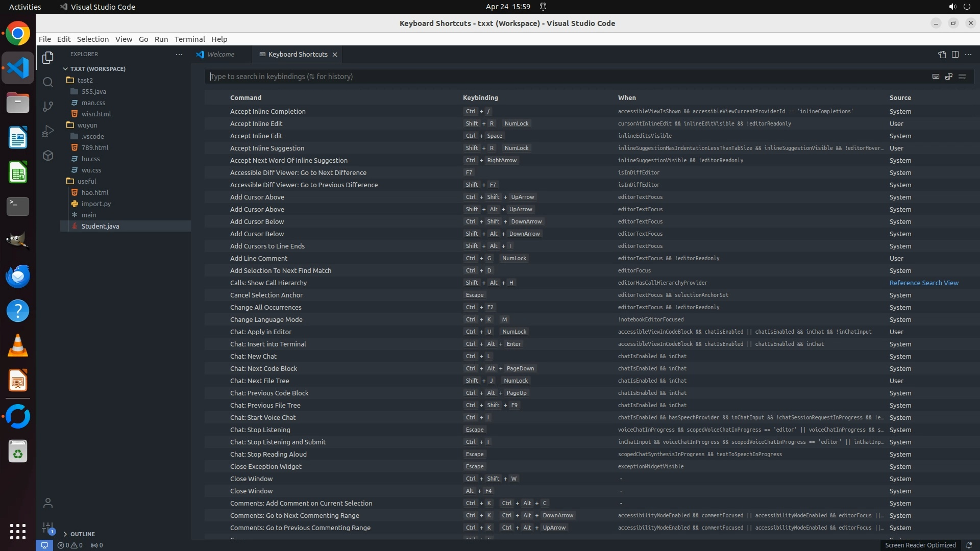Collapse the wuyun folder
This screenshot has width=980, height=551.
[x=87, y=125]
